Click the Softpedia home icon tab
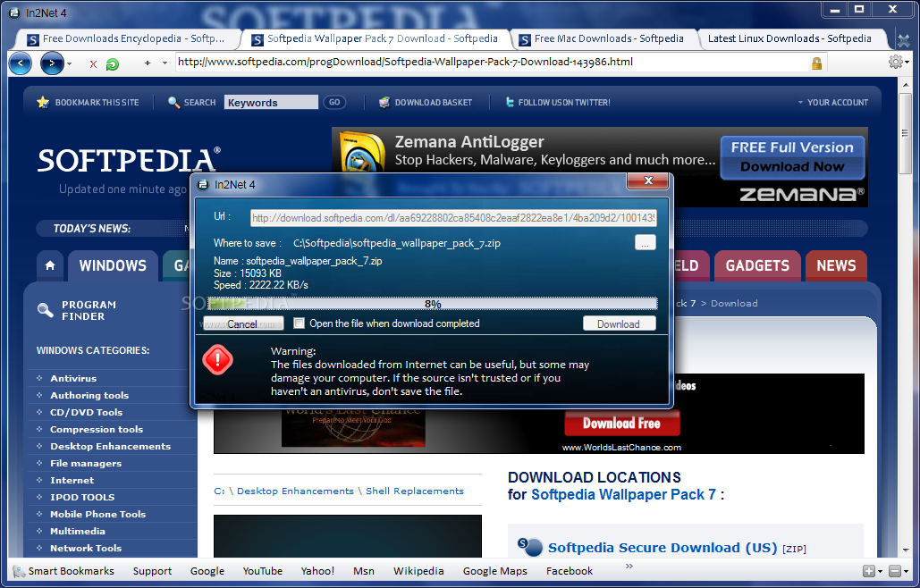920x588 pixels. (50, 265)
